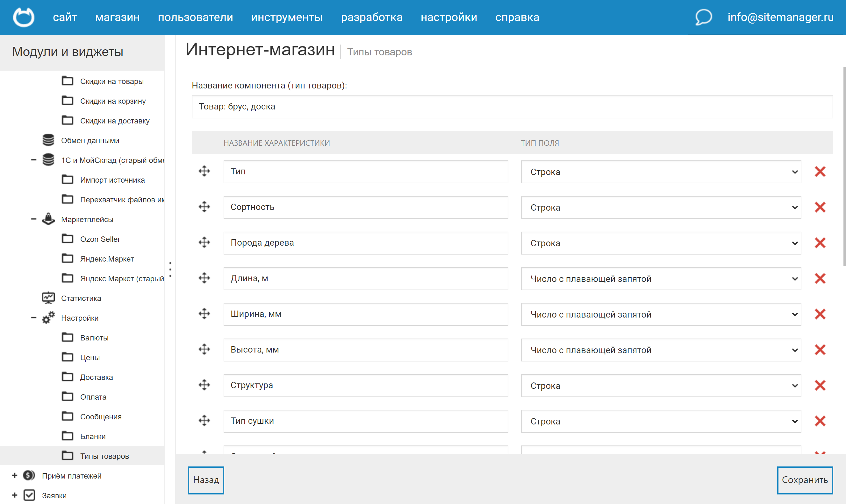Open the разработка menu
Screen dimensions: 846x504
372,17
